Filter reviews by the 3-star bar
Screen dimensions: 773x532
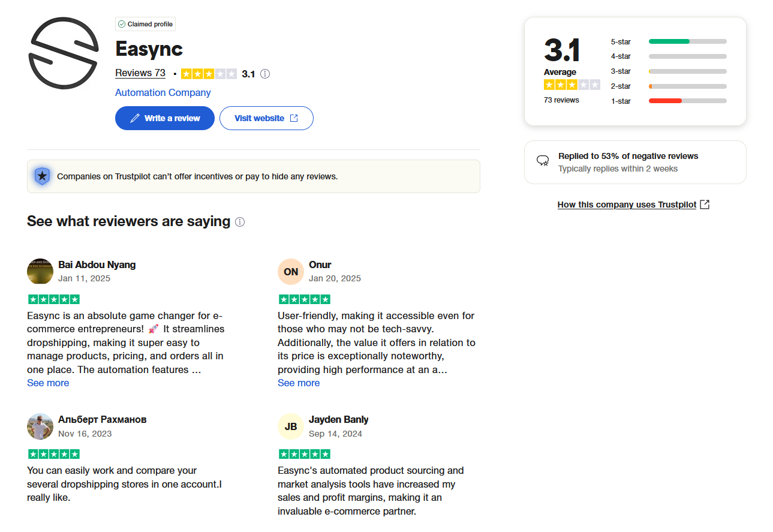688,71
